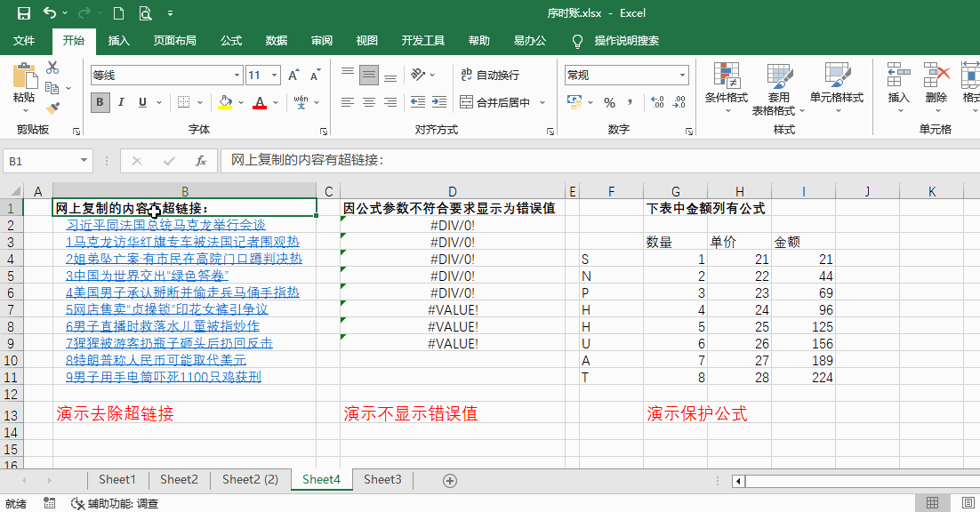Screen dimensions: 980x512
Task: Center cell text horizontally
Action: pyautogui.click(x=369, y=101)
